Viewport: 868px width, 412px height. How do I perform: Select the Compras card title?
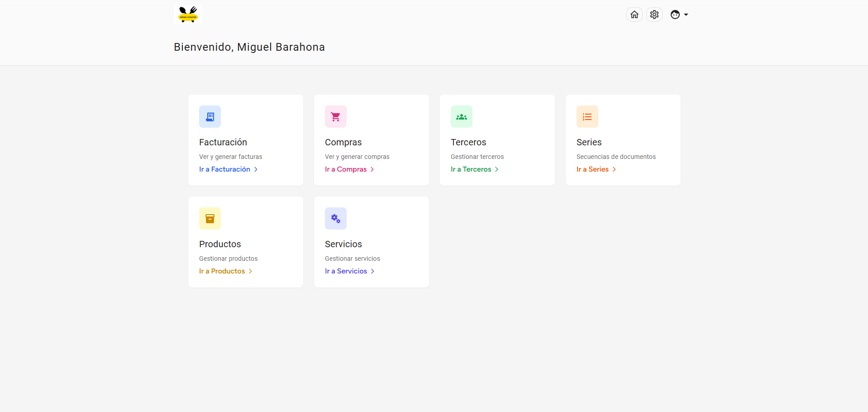(343, 143)
